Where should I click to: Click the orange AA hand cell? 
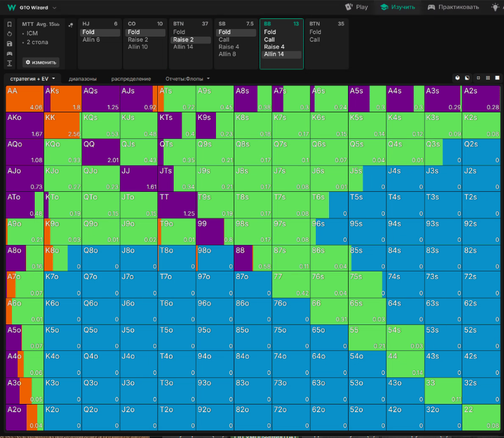25,98
